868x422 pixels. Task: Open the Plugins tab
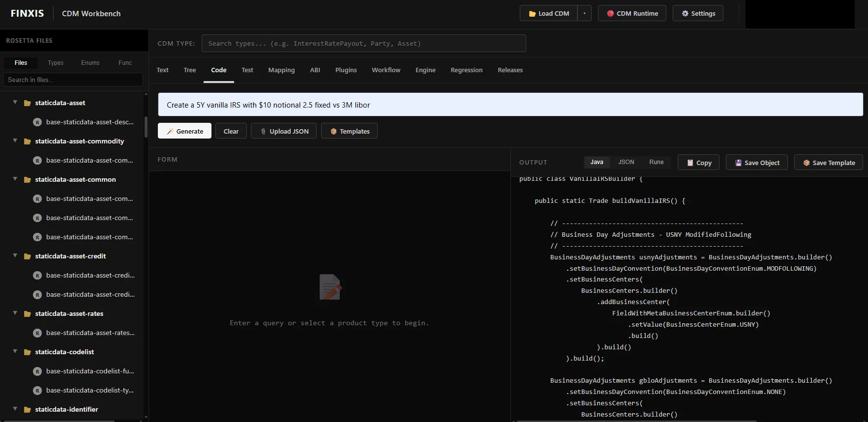click(x=346, y=70)
